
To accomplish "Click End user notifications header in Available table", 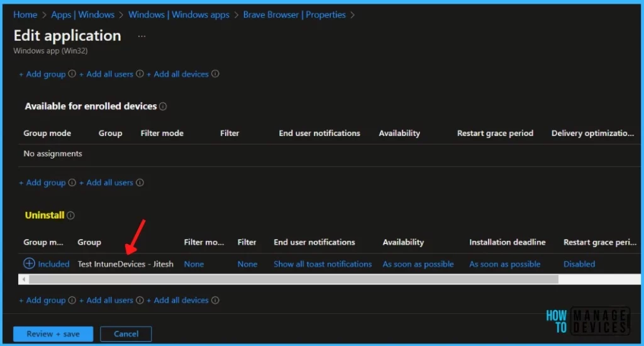I will pos(319,133).
